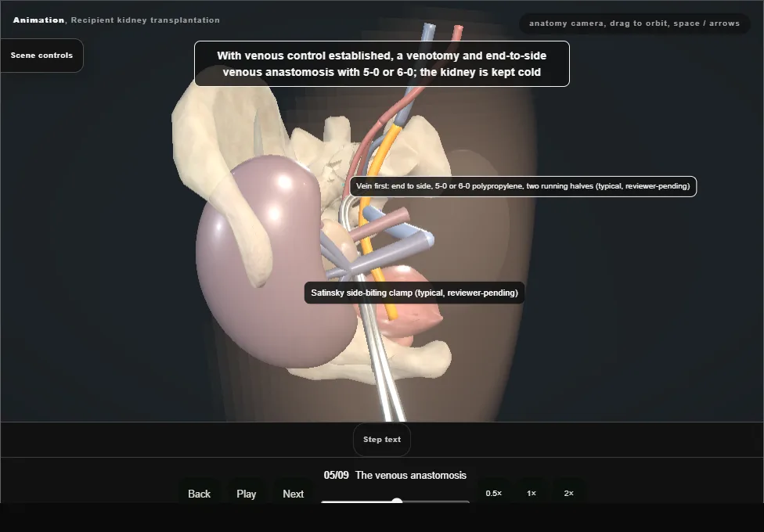This screenshot has height=532, width=764.
Task: Set playback speed to 0.5×
Action: click(494, 493)
